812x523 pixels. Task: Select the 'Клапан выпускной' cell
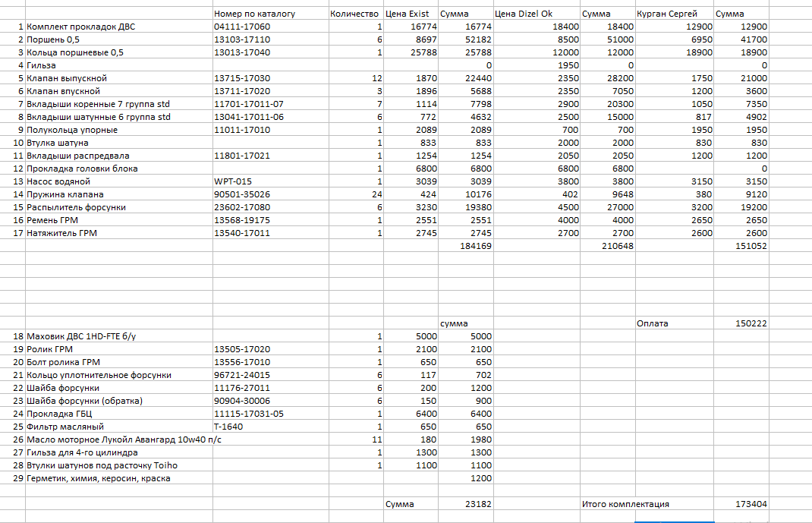(x=119, y=78)
